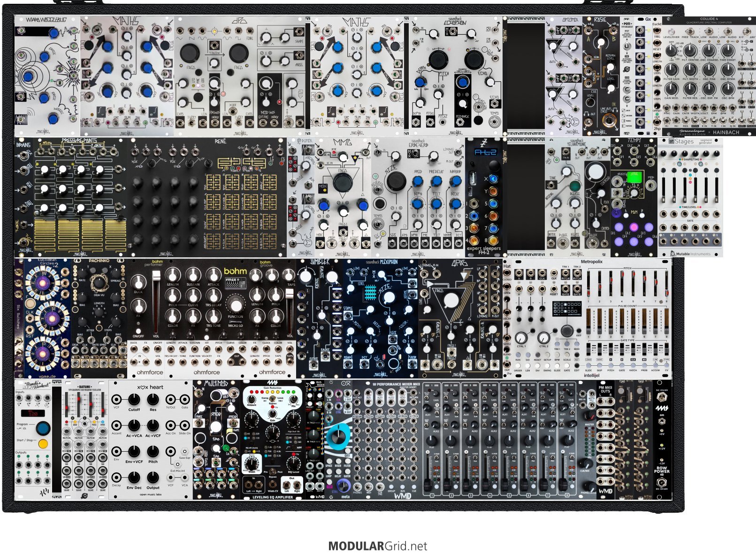Open the PM MKII Outs module

click(605, 440)
